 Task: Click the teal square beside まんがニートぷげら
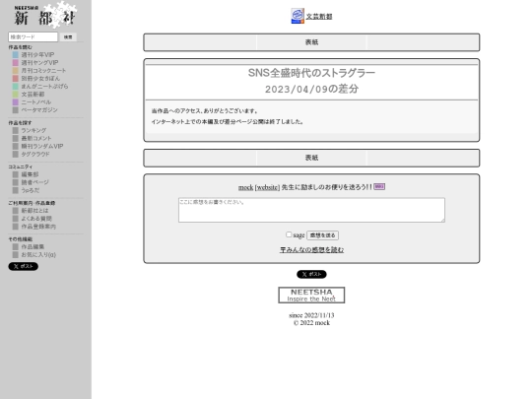(15, 86)
